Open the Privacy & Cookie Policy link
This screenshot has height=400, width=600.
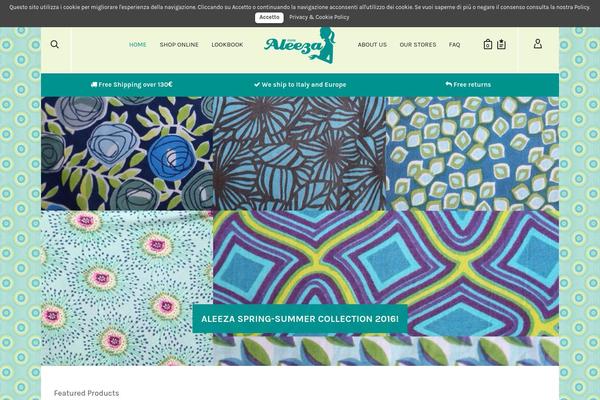(319, 17)
